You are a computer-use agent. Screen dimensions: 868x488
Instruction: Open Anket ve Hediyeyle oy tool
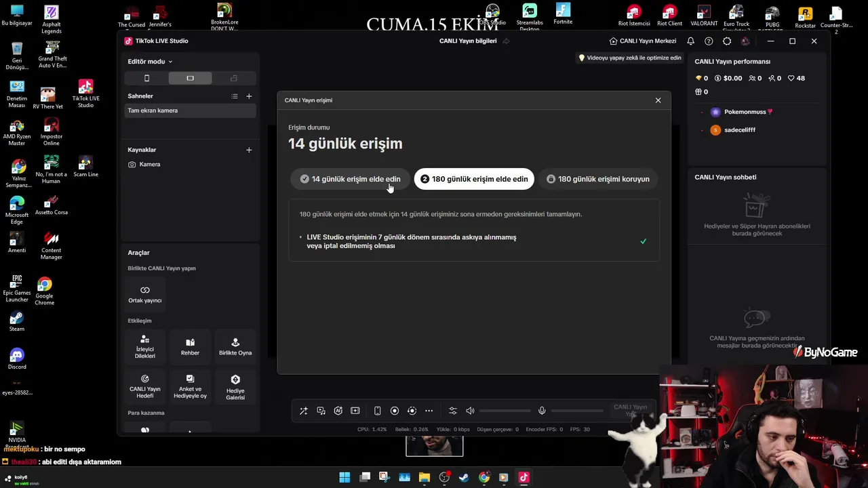point(190,387)
